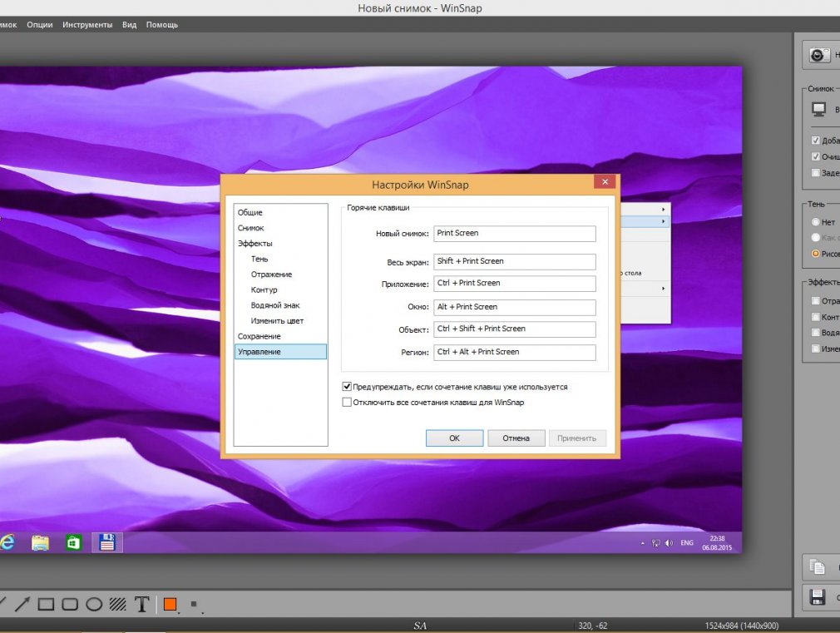Select the arrow drawing tool
The width and height of the screenshot is (840, 633).
pyautogui.click(x=22, y=604)
